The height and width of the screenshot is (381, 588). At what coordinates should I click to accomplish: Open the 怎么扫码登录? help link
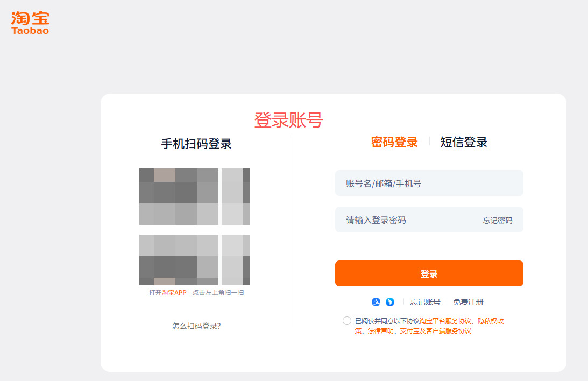196,326
